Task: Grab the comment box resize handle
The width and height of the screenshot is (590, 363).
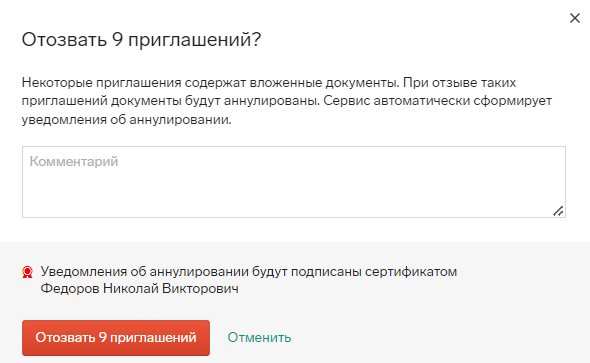Action: coord(558,211)
